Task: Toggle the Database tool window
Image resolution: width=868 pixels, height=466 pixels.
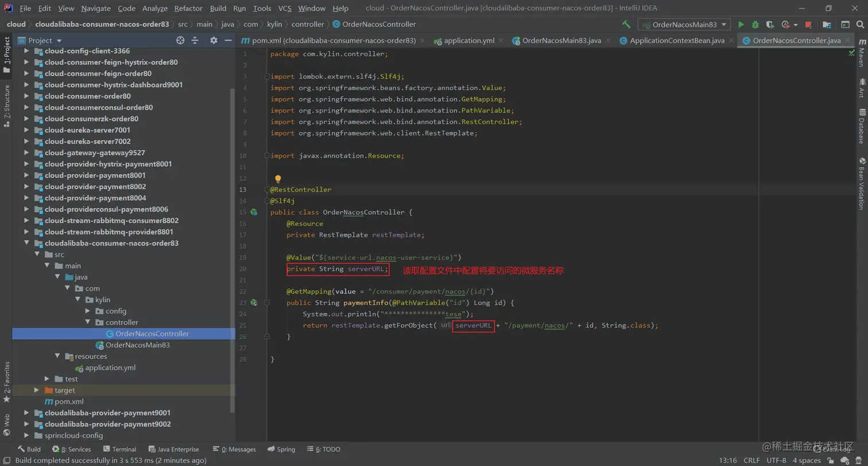Action: (861, 126)
